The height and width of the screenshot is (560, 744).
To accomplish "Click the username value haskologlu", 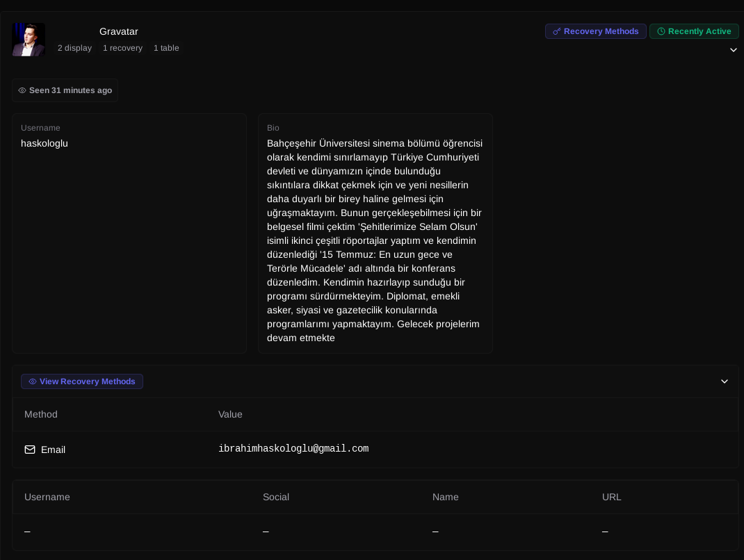I will coord(45,143).
